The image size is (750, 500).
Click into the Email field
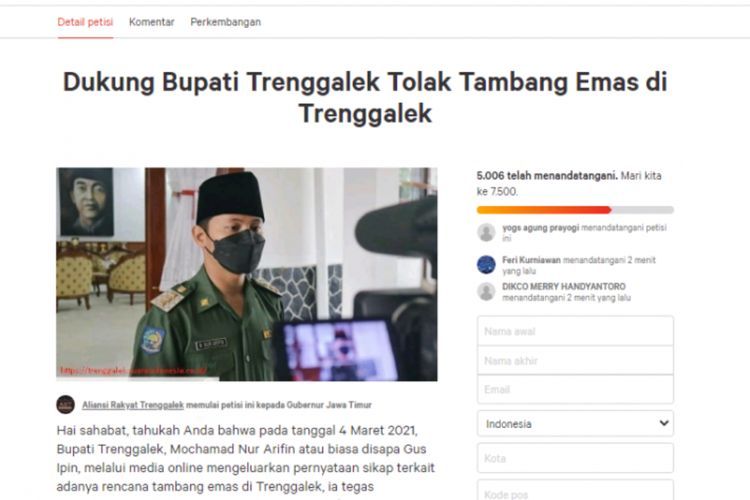click(575, 389)
